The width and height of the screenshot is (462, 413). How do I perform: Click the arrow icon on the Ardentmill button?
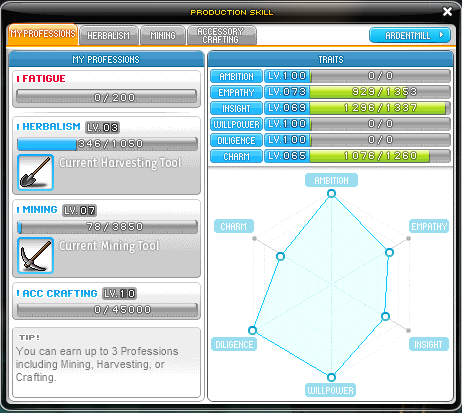click(x=441, y=35)
